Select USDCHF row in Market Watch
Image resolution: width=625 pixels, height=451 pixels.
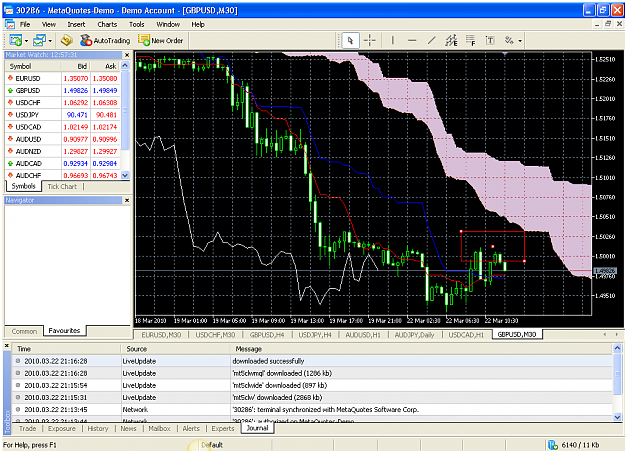tap(62, 102)
